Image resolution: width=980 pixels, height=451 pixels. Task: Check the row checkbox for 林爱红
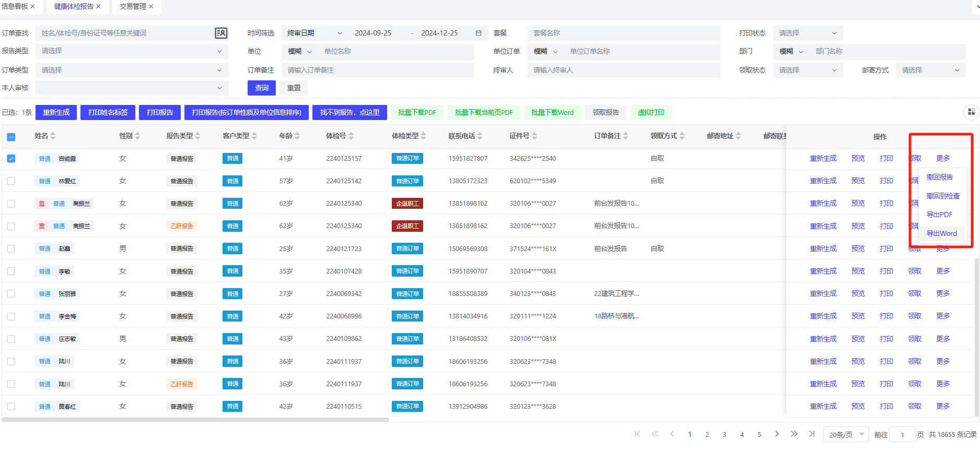[x=11, y=181]
